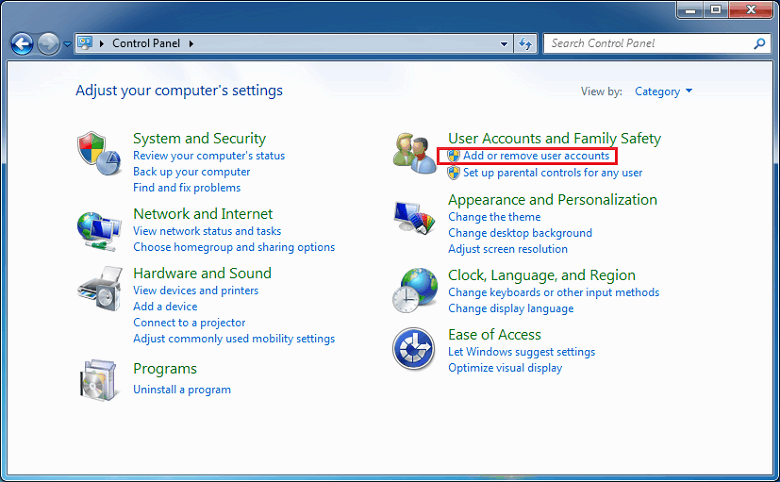780x482 pixels.
Task: Click the Programs disc box icon
Action: click(99, 380)
